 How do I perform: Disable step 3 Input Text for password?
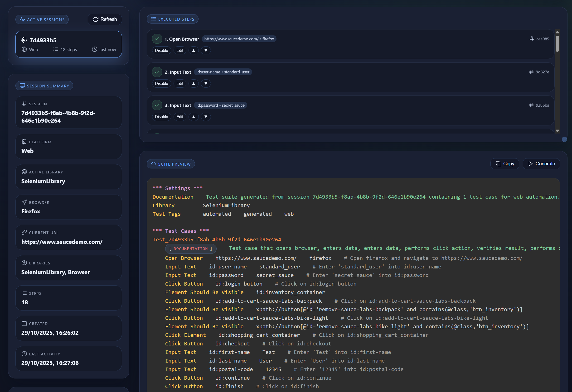point(161,117)
